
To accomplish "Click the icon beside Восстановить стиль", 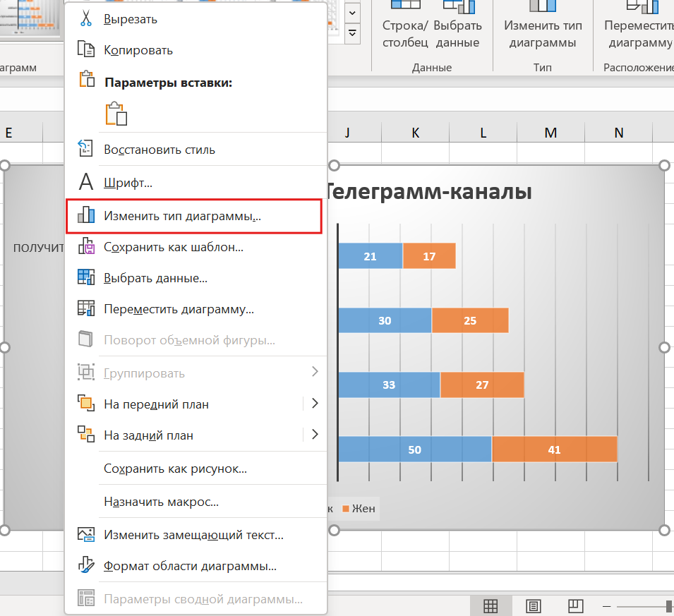I will (86, 150).
